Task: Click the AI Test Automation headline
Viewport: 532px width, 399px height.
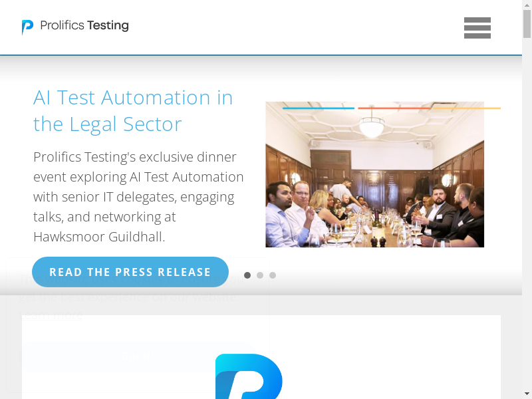Action: pyautogui.click(x=133, y=110)
